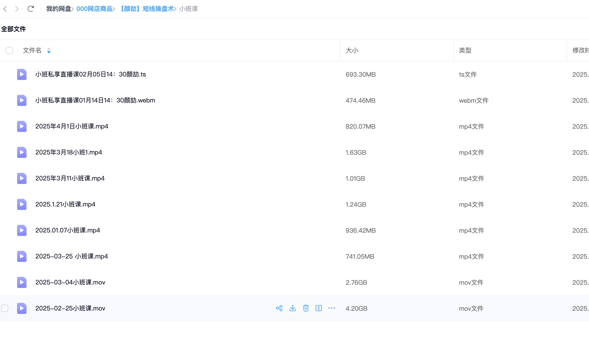Navigate to 我的网盘 in breadcrumb
Image resolution: width=589 pixels, height=364 pixels.
[58, 9]
